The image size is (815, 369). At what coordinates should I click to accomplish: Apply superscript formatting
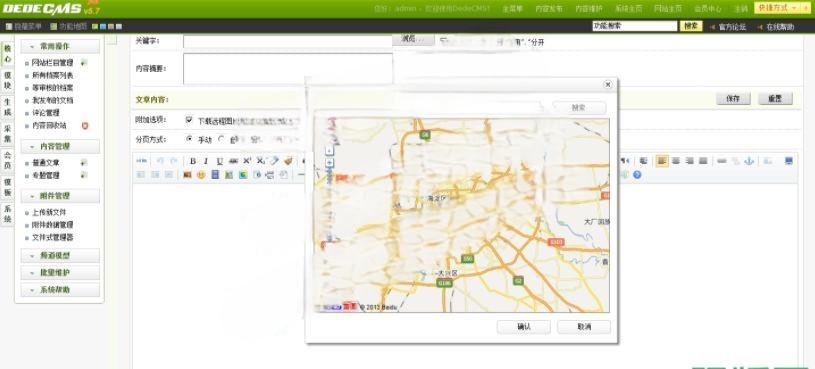pyautogui.click(x=247, y=161)
